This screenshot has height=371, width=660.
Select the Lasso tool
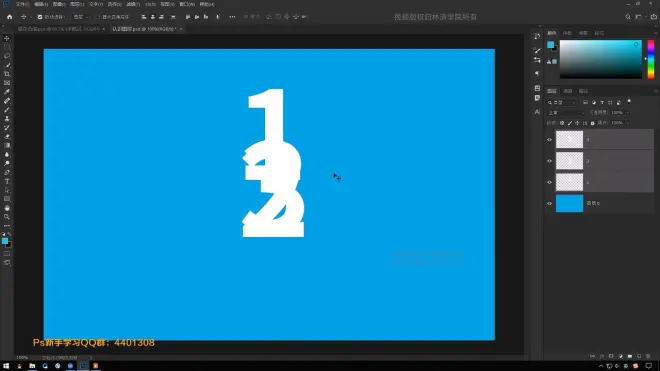pos(7,56)
